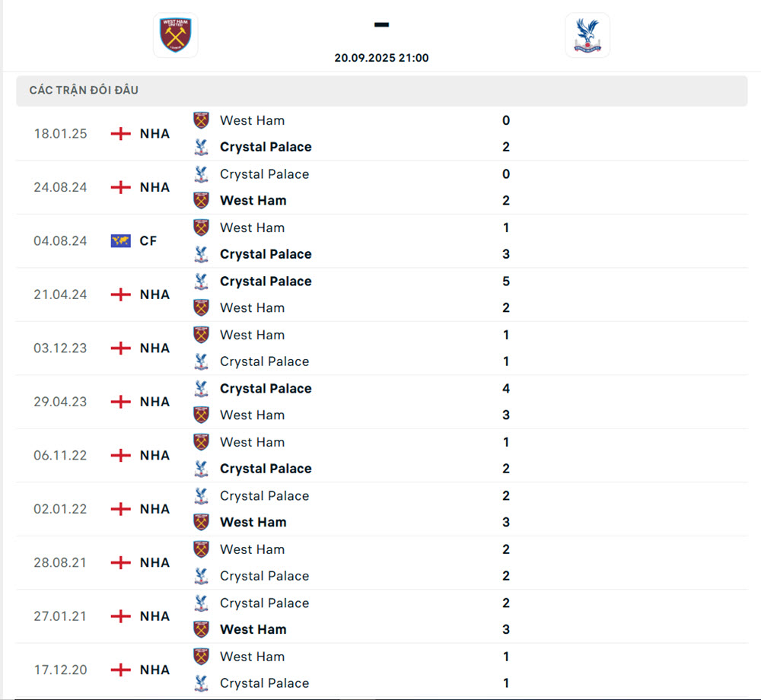Select the England flag next to 18.01.25
761x700 pixels.
[120, 133]
